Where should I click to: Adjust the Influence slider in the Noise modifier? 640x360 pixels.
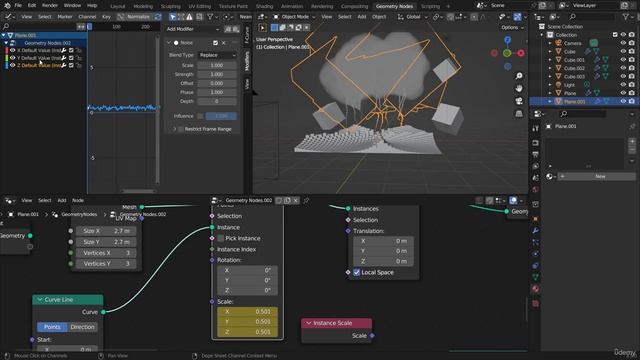pyautogui.click(x=221, y=116)
